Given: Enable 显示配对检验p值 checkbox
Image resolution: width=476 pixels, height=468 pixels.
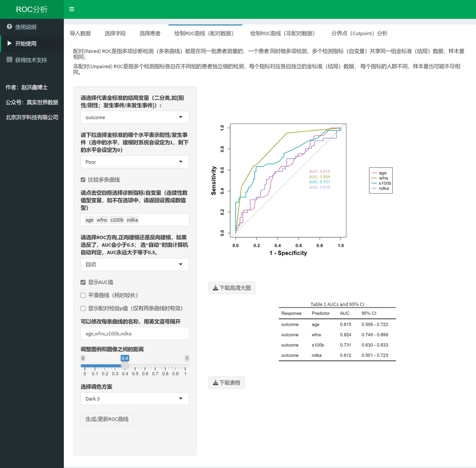Looking at the screenshot, I should (83, 308).
